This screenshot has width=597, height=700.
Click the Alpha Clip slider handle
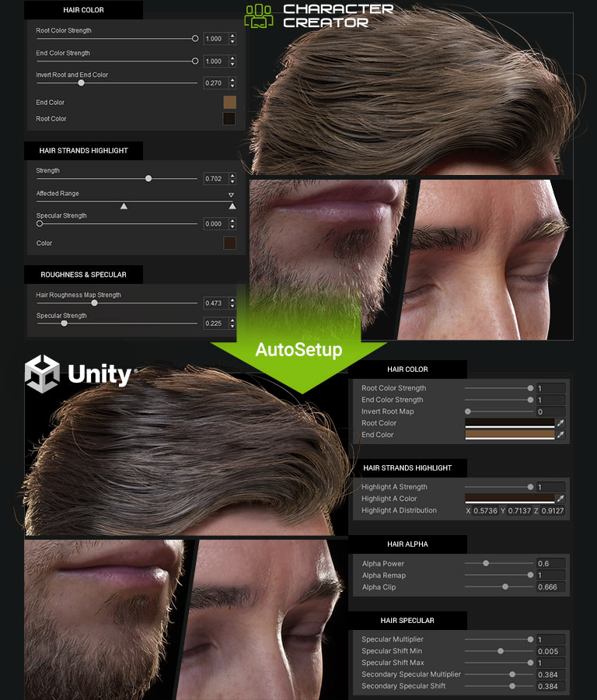click(x=505, y=587)
